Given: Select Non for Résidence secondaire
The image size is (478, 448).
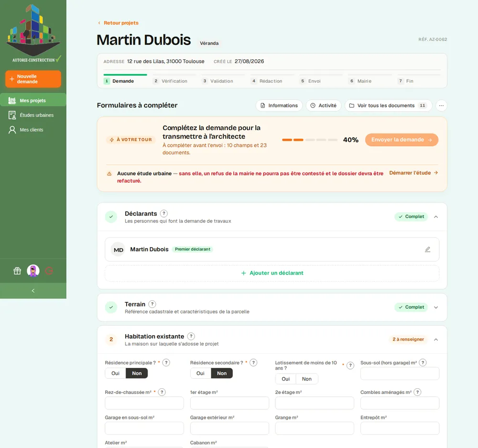Looking at the screenshot, I should click(x=222, y=373).
